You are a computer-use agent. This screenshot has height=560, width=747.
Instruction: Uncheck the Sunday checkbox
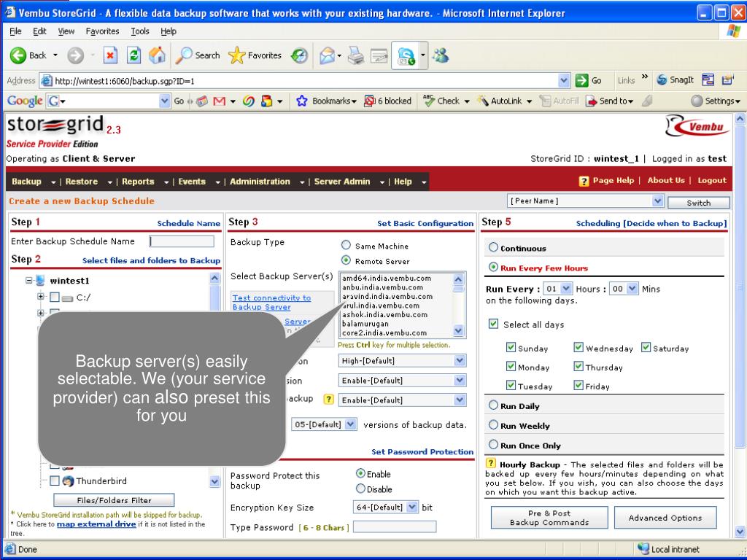pyautogui.click(x=511, y=347)
